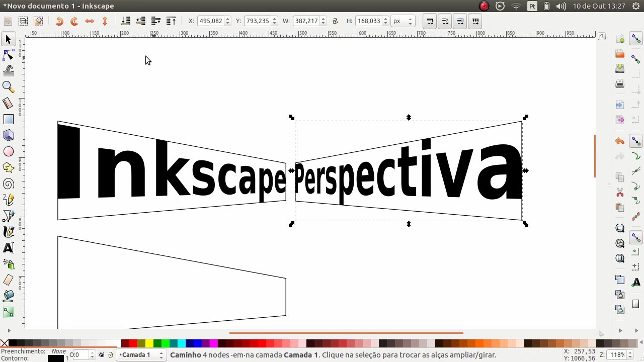Click Cut scissors icon
This screenshot has height=362, width=644.
(620, 192)
